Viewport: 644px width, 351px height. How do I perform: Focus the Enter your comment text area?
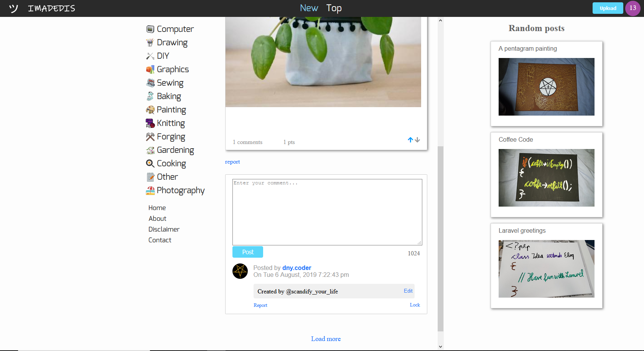point(327,212)
